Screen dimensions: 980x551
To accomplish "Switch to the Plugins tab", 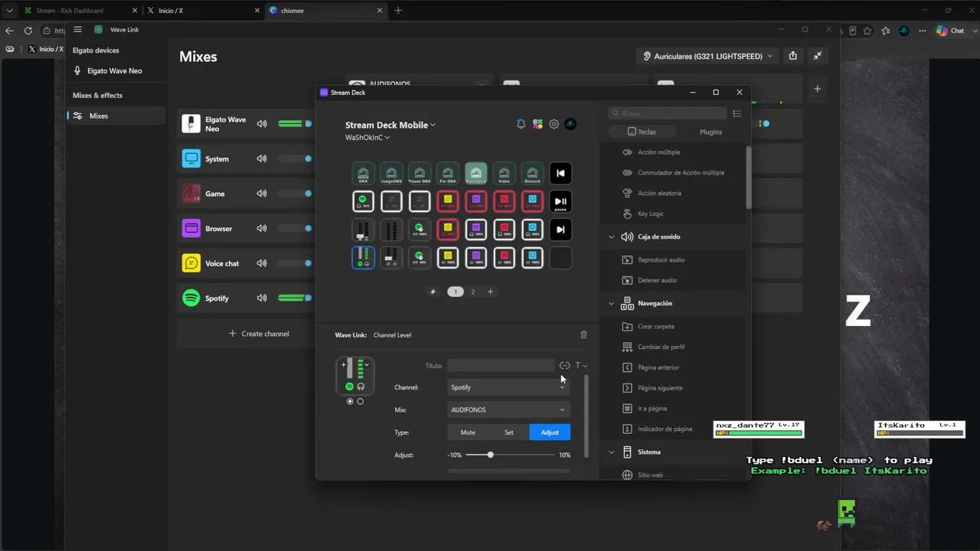I will pyautogui.click(x=710, y=132).
